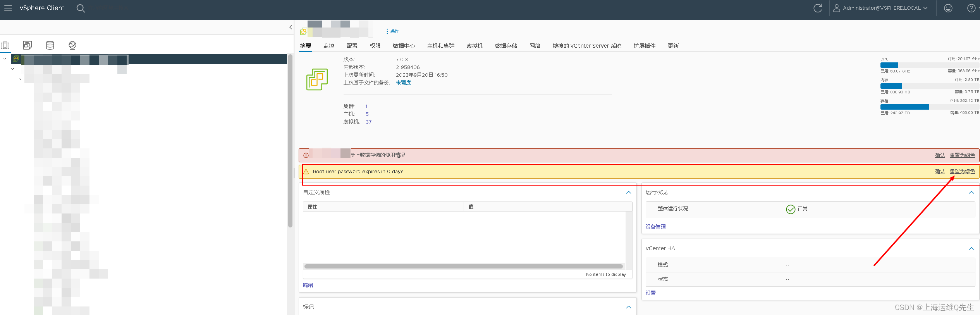Click the 值 column header
Screen dimensions: 980x315
(x=548, y=207)
